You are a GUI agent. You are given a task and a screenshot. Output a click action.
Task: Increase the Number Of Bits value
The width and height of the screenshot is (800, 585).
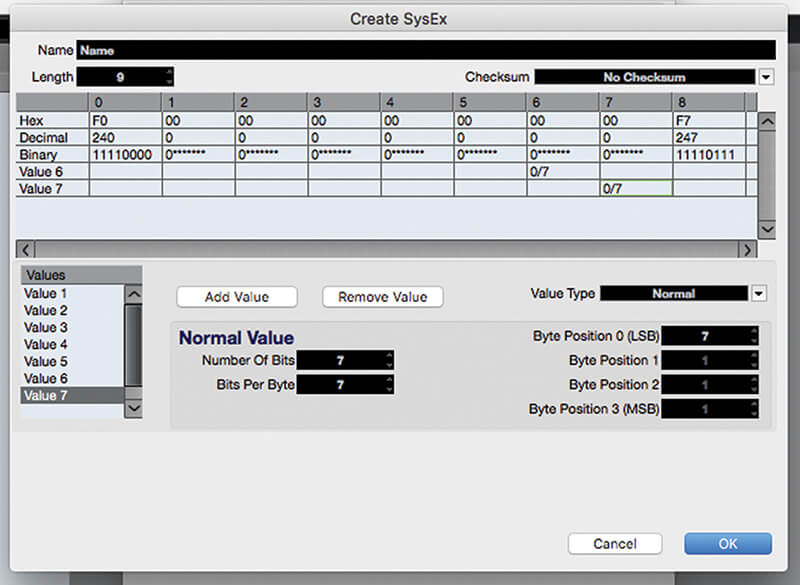point(387,355)
